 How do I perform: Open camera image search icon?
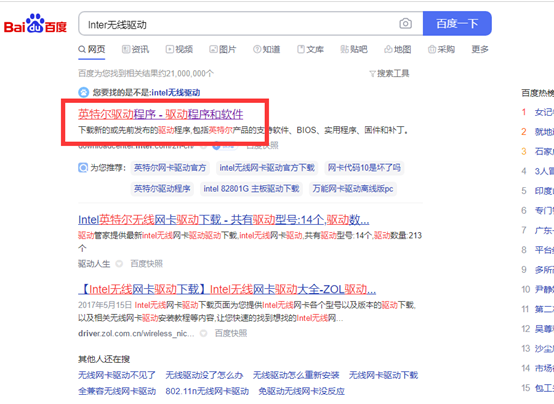405,24
